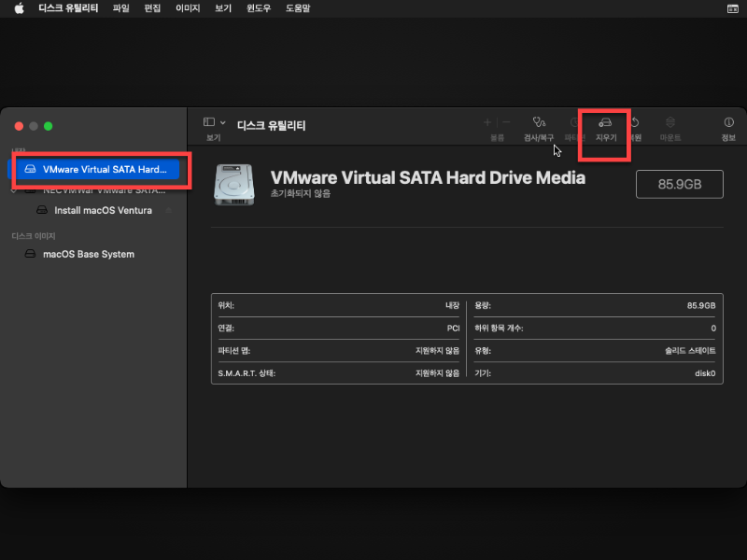The height and width of the screenshot is (560, 747).
Task: Click the input source icon in the menu bar
Action: tap(733, 8)
